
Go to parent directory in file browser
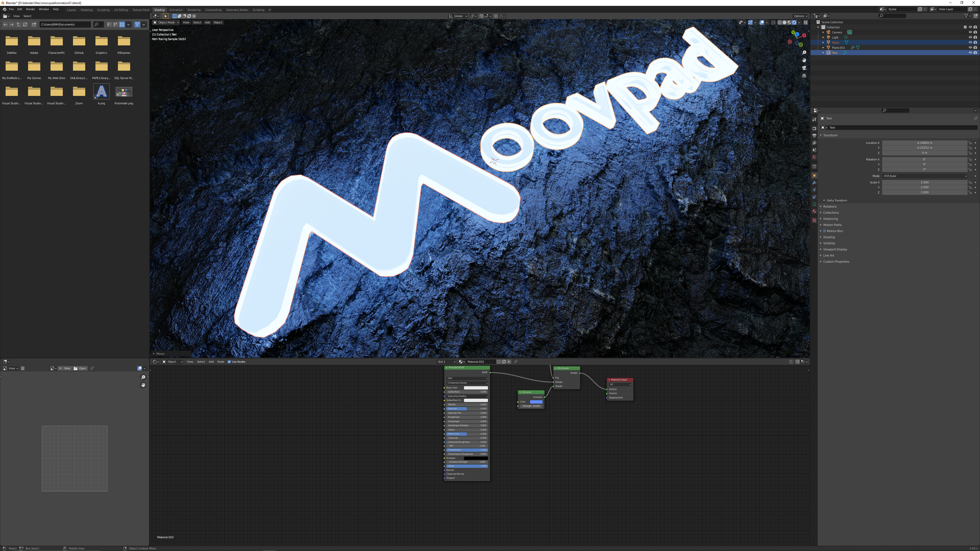tap(18, 24)
